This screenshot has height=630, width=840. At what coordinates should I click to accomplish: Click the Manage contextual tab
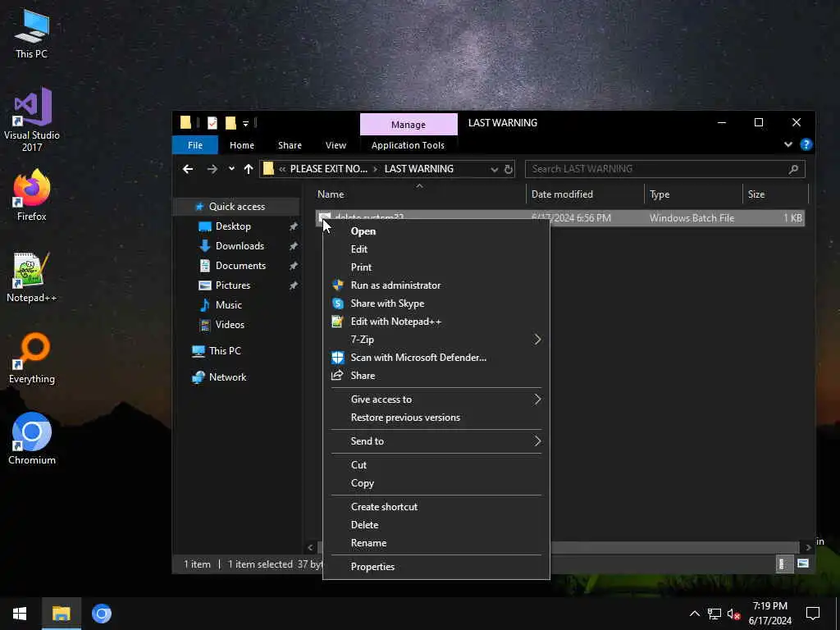coord(409,125)
